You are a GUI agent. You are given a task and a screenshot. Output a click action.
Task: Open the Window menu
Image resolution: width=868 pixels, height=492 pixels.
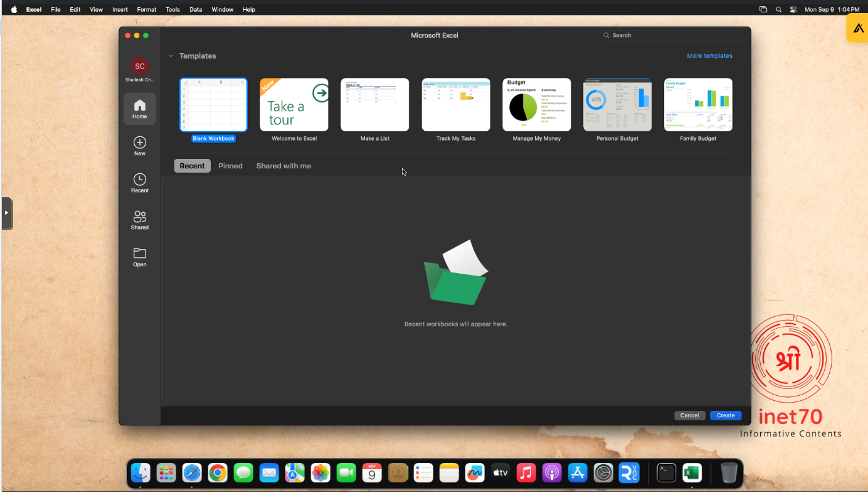click(x=223, y=9)
